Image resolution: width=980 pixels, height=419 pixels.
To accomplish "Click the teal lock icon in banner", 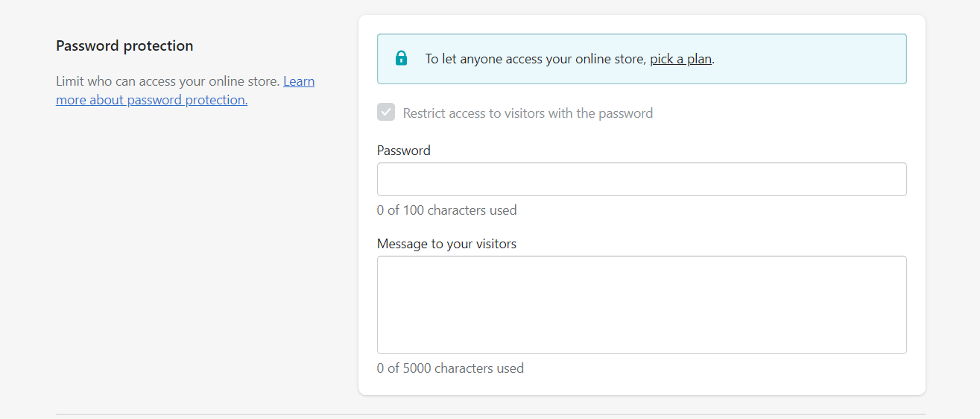I will click(x=401, y=58).
